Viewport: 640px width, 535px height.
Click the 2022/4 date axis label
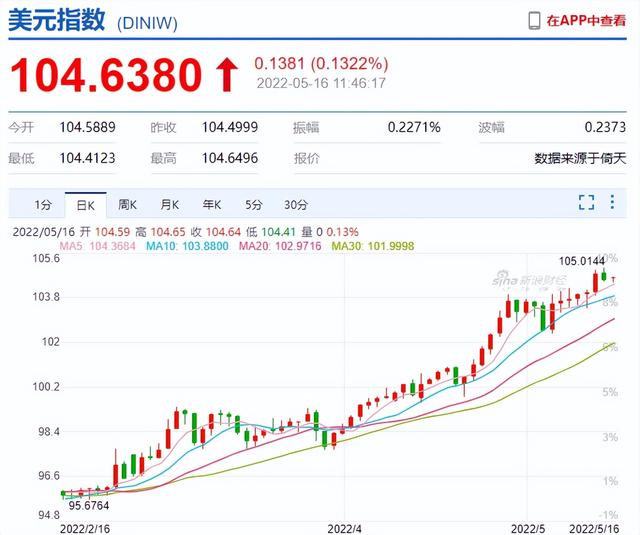[344, 529]
